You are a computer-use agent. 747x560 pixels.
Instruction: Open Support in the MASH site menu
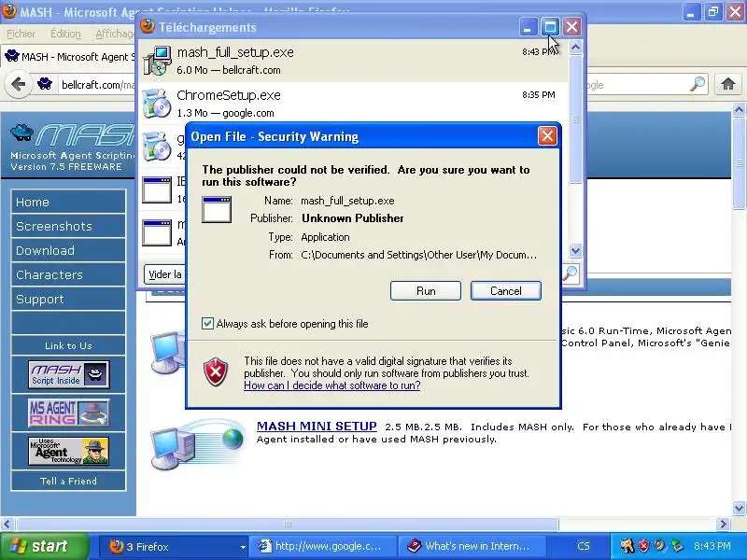(68, 299)
